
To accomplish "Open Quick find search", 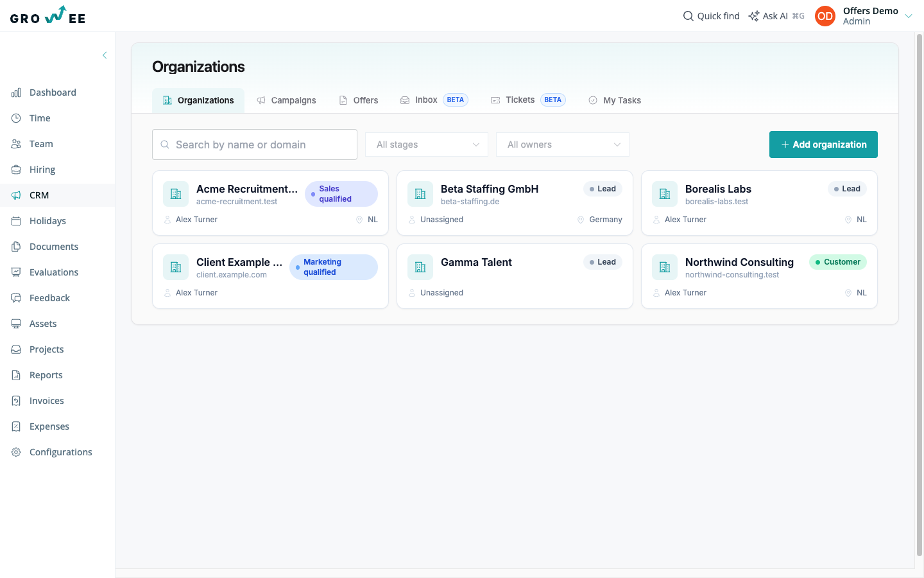I will (711, 16).
